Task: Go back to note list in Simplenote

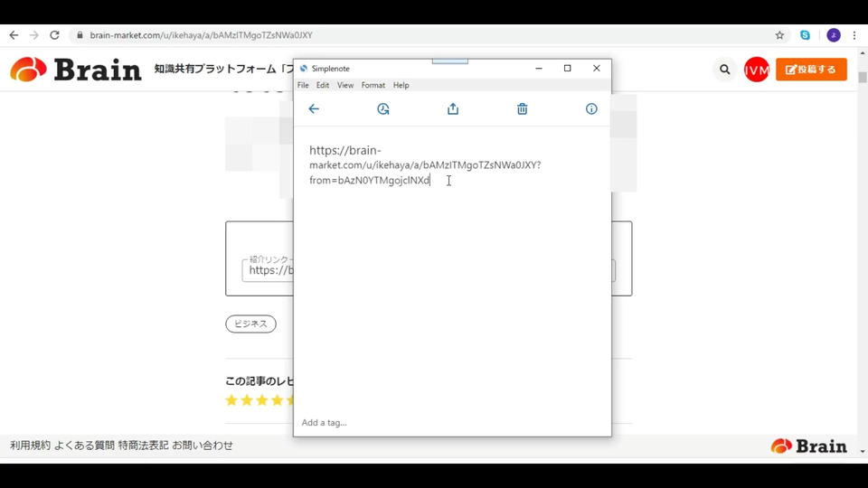Action: click(x=314, y=109)
